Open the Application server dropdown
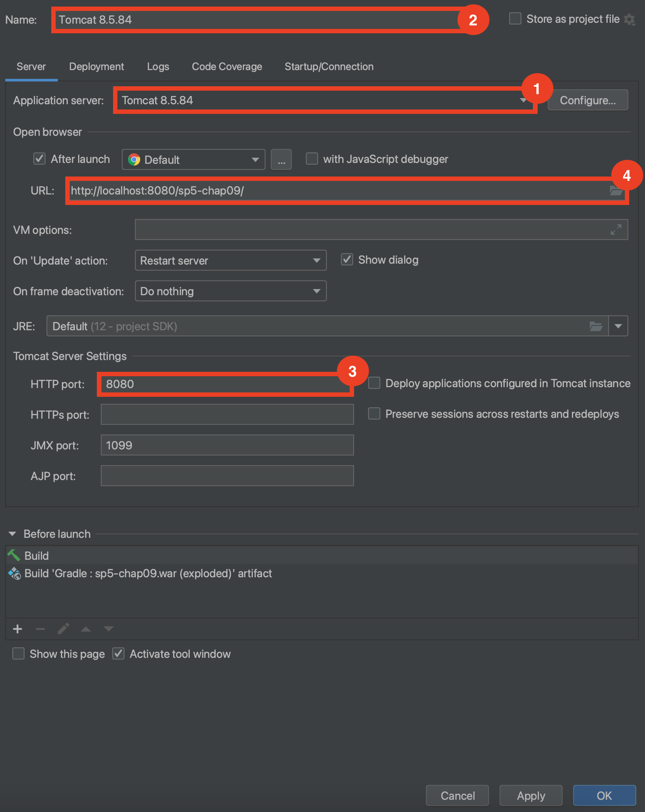The image size is (645, 812). click(x=325, y=100)
